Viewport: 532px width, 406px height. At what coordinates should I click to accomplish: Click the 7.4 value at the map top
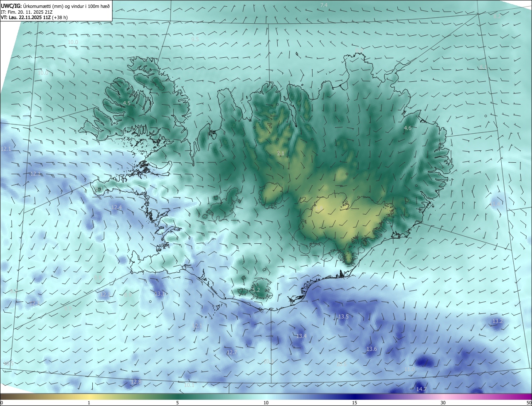tap(324, 5)
